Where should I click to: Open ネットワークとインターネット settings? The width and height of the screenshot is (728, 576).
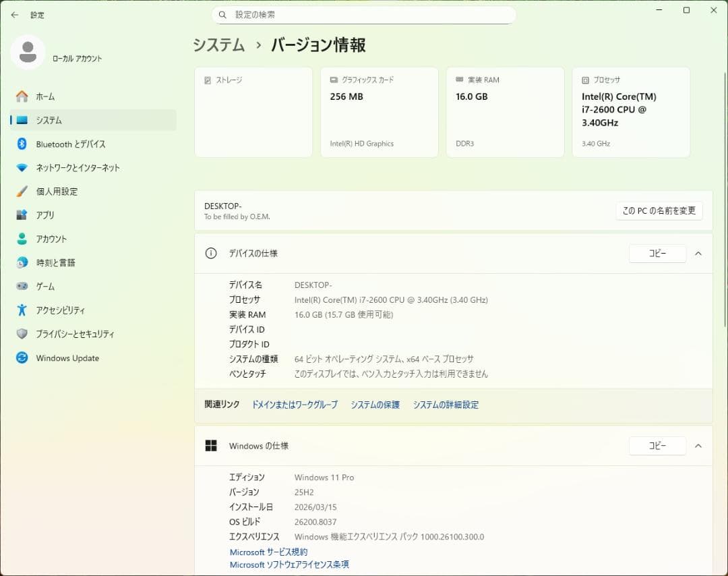coord(93,168)
